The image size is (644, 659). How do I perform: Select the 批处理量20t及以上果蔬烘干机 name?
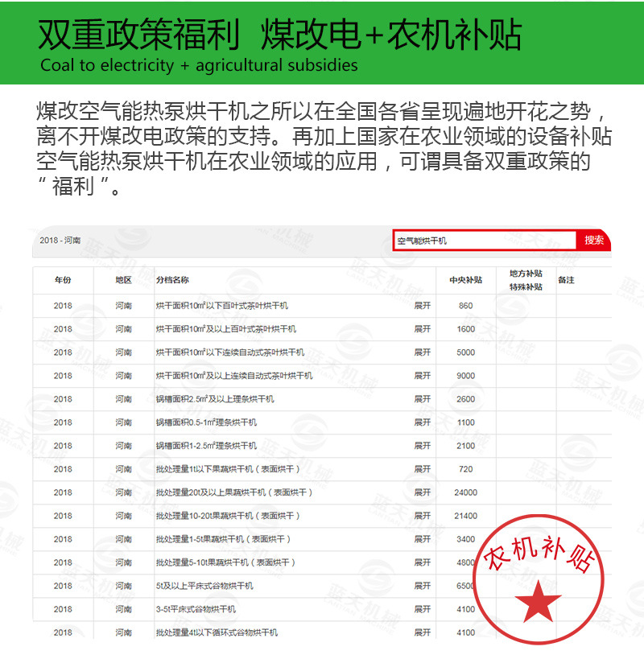pyautogui.click(x=234, y=492)
